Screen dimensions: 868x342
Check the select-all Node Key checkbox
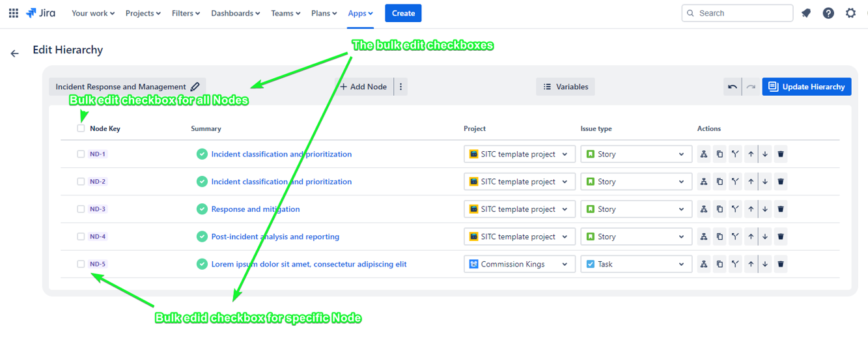tap(81, 128)
